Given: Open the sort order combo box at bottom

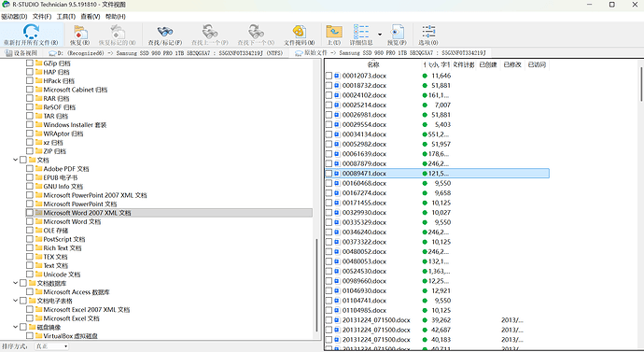Looking at the screenshot, I should pos(51,346).
